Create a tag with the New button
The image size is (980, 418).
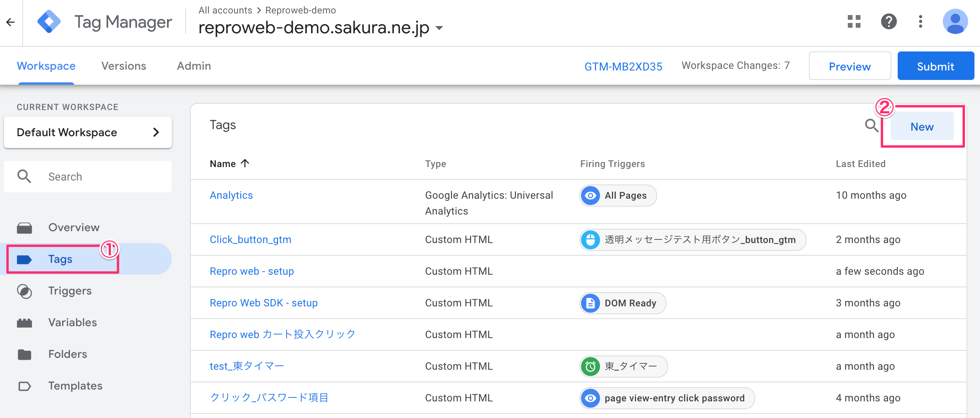point(922,127)
